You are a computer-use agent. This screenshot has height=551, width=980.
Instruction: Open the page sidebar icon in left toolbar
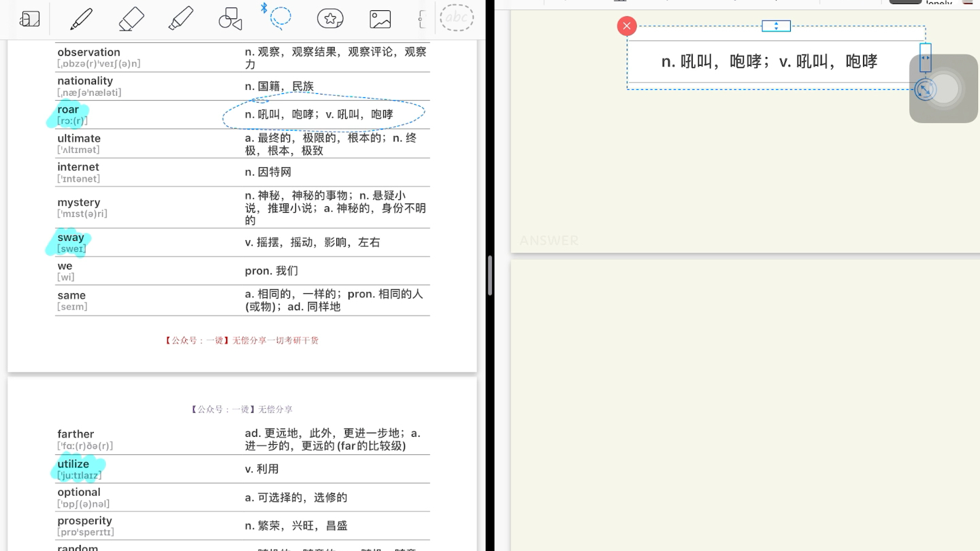click(29, 19)
